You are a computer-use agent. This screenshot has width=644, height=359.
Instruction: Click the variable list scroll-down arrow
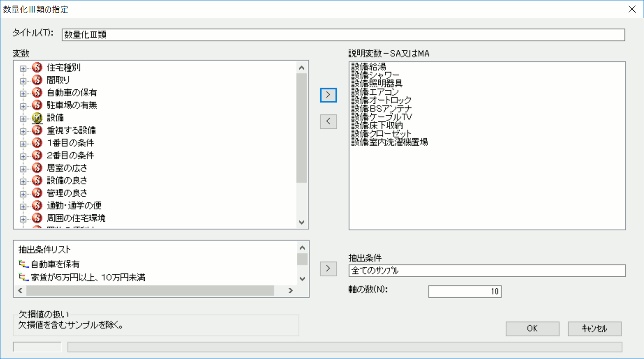click(302, 223)
